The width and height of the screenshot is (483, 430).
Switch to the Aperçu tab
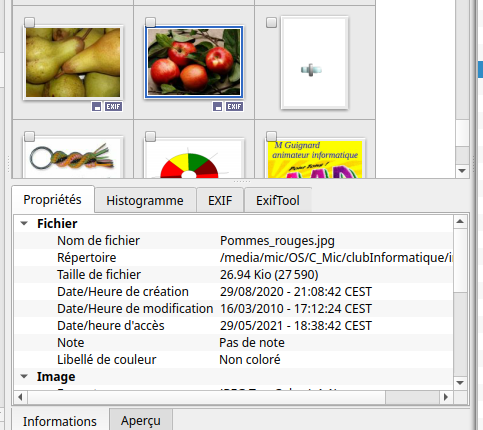141,420
